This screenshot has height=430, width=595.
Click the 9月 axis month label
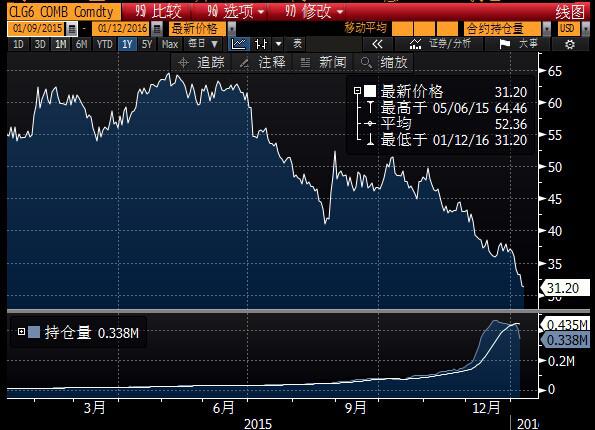click(355, 408)
